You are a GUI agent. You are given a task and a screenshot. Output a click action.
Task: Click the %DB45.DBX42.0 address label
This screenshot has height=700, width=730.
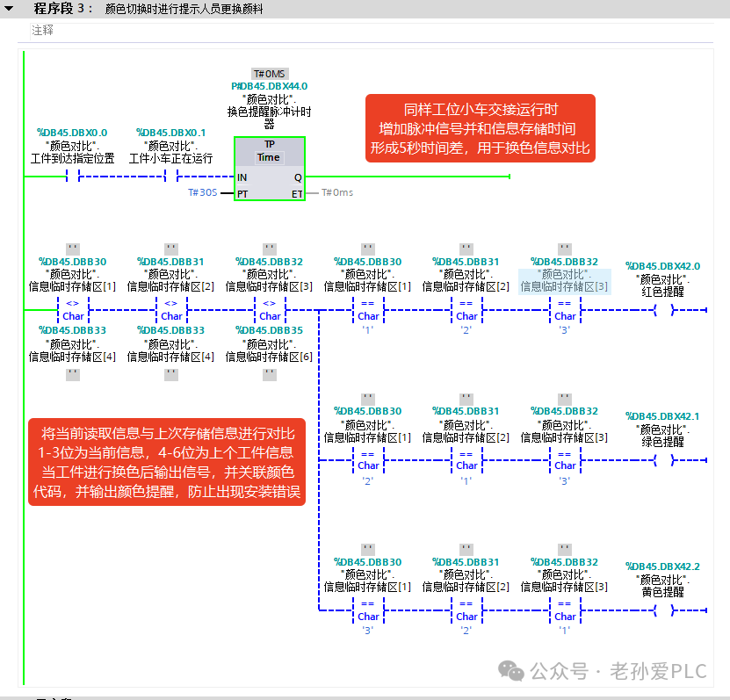coord(663,266)
